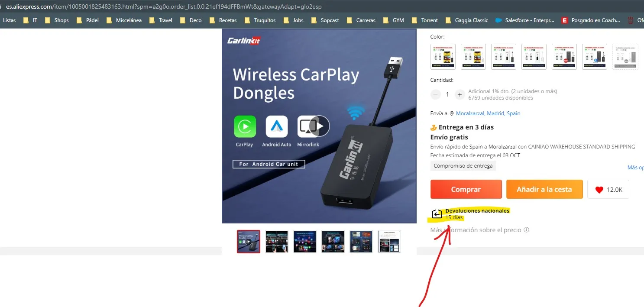Show the second gallery thumbnail with phones

pos(277,242)
